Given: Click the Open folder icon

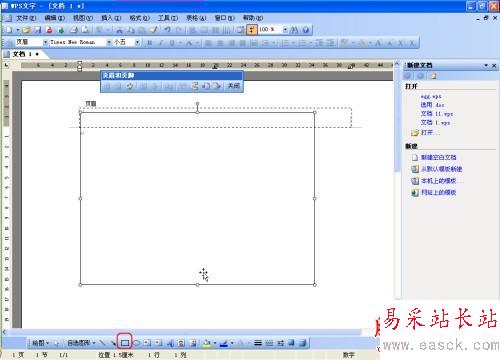Looking at the screenshot, I should click(26, 30).
